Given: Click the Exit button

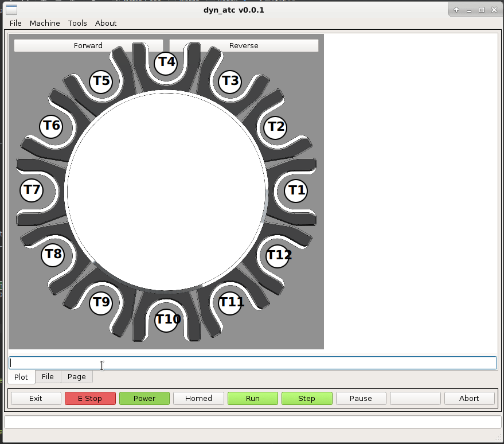Looking at the screenshot, I should [x=36, y=398].
